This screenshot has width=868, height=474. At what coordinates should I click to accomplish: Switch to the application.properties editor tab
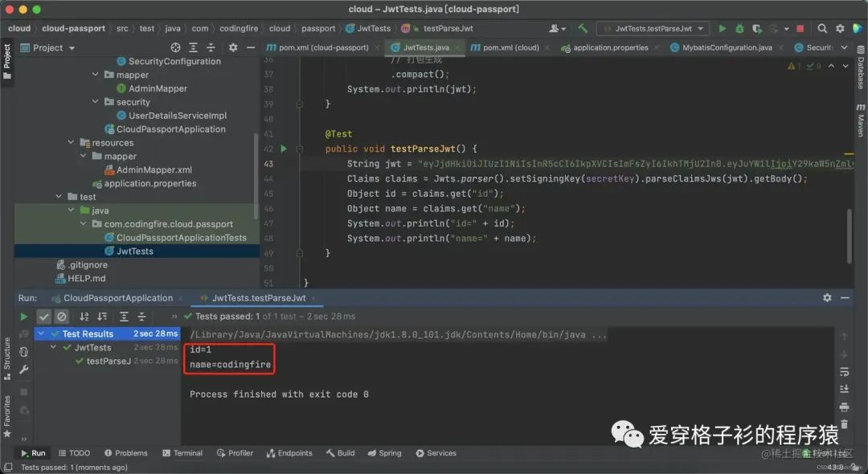point(608,47)
